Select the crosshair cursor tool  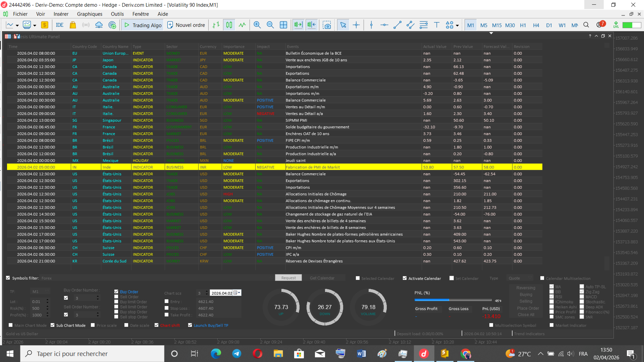(x=356, y=25)
